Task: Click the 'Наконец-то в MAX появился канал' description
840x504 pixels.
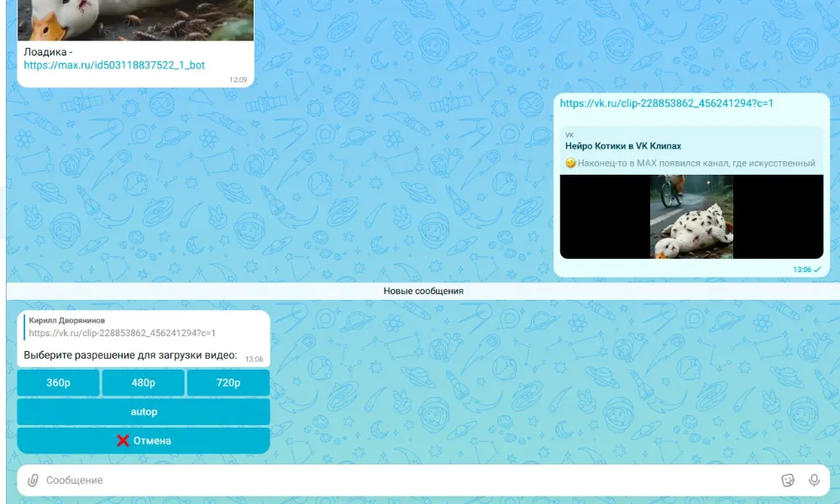Action: click(x=690, y=163)
